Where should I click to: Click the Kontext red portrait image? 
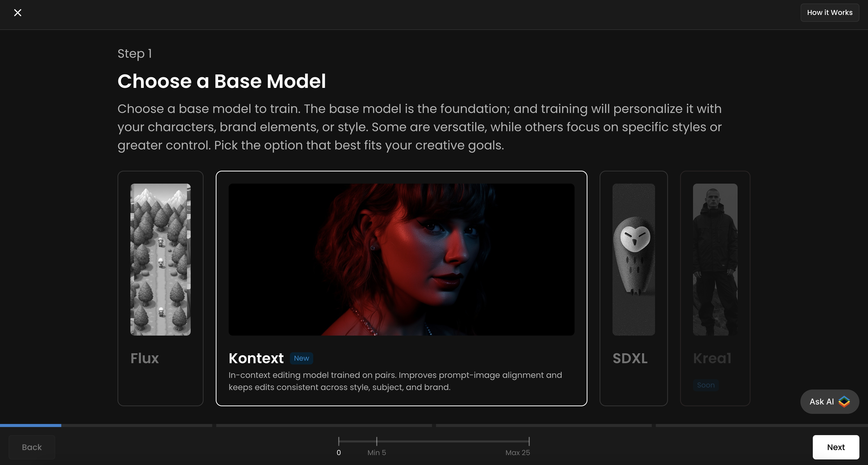pos(401,259)
